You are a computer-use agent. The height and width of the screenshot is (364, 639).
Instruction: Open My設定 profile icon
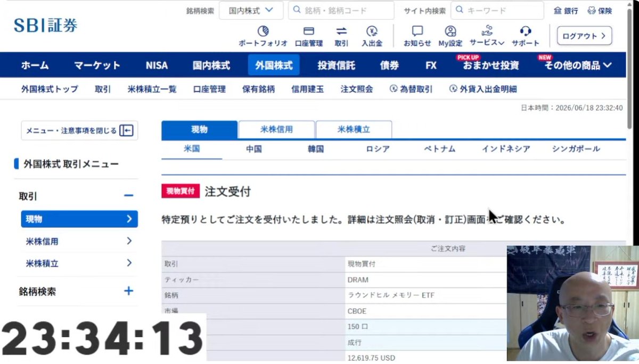[x=450, y=31]
